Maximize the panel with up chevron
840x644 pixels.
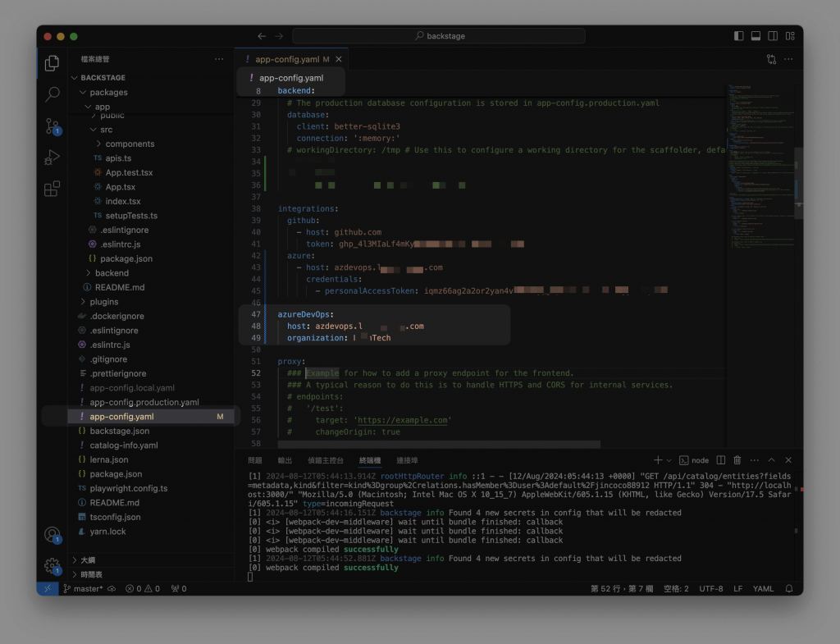tap(771, 460)
